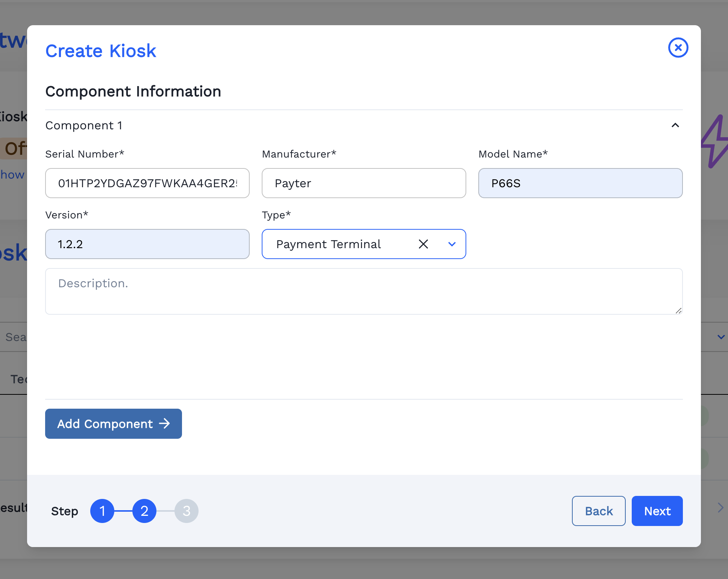728x579 pixels.
Task: Collapse the Component 1 section
Action: (675, 125)
